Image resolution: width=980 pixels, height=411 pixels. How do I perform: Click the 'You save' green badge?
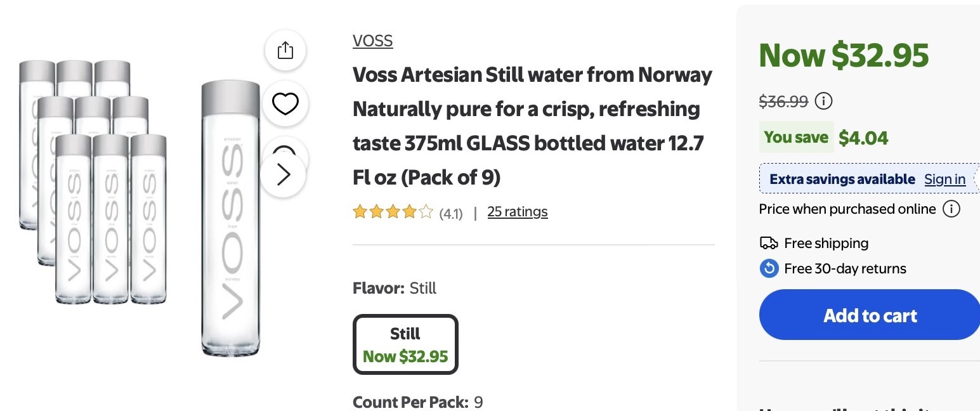[796, 137]
